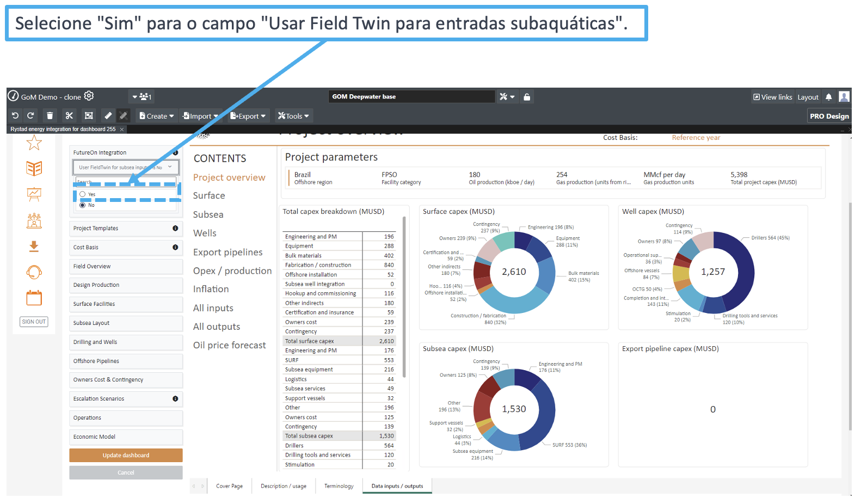Screen dimensions: 861x504
Task: Click the trash delete icon
Action: point(50,115)
